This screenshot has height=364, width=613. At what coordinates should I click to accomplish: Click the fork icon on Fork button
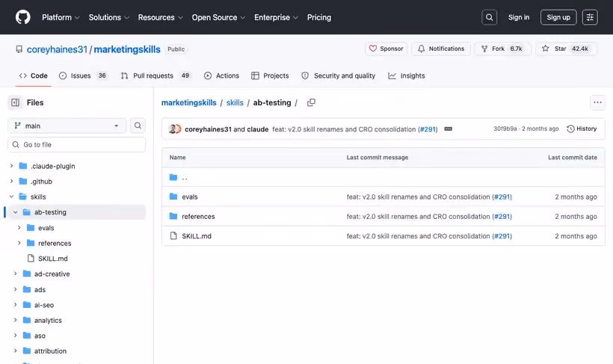click(x=484, y=49)
